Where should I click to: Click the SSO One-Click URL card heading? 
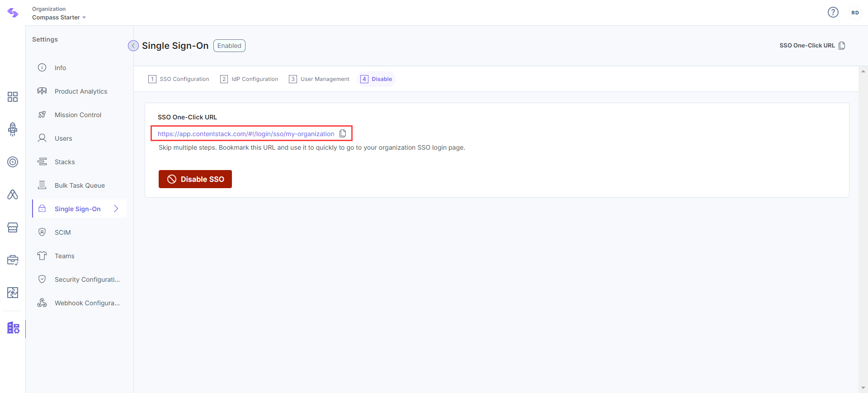click(187, 117)
